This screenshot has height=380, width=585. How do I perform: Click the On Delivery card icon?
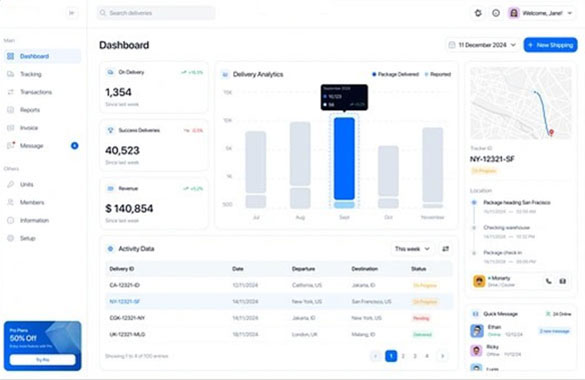110,72
